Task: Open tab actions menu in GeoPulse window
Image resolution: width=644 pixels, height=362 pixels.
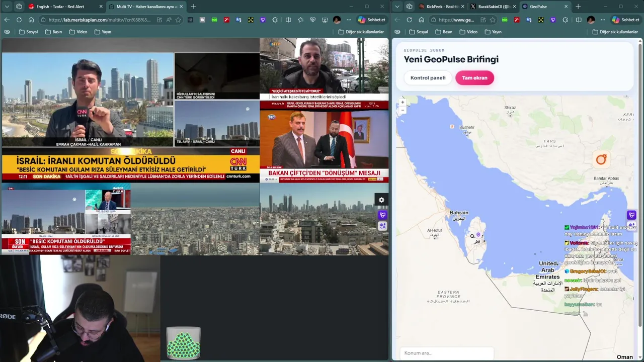Action: click(x=397, y=7)
